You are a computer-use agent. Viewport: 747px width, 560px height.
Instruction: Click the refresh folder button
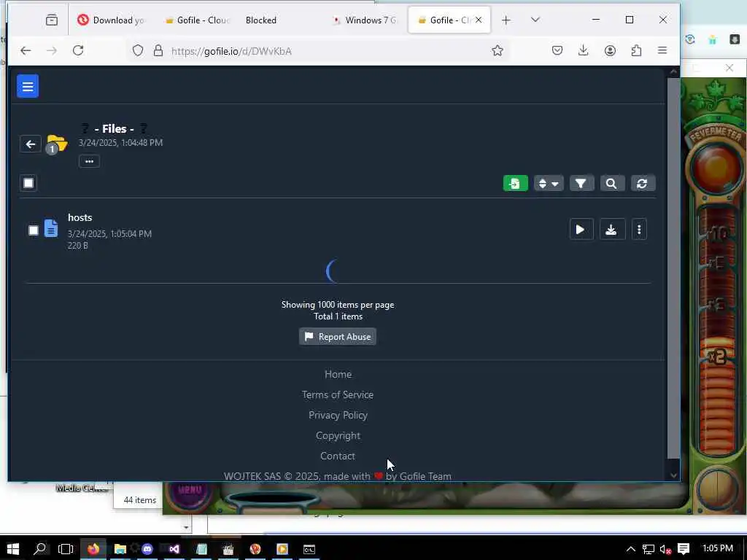pos(643,183)
